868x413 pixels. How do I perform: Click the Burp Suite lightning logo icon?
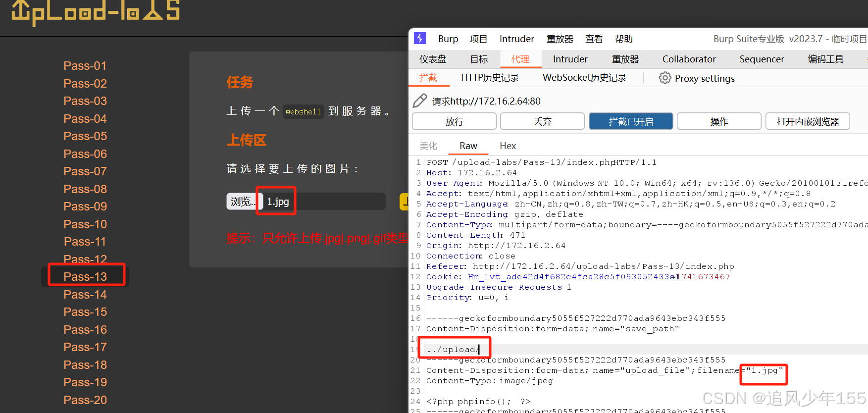[x=420, y=38]
